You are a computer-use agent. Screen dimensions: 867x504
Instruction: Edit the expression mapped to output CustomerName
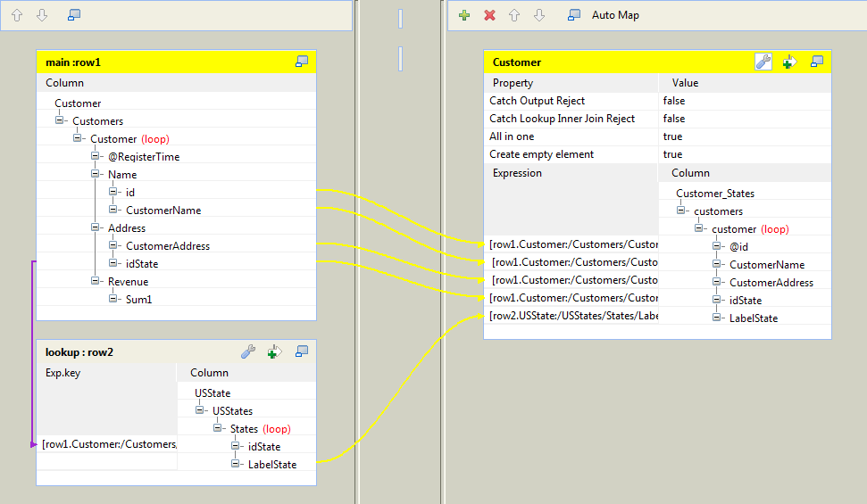coord(571,262)
